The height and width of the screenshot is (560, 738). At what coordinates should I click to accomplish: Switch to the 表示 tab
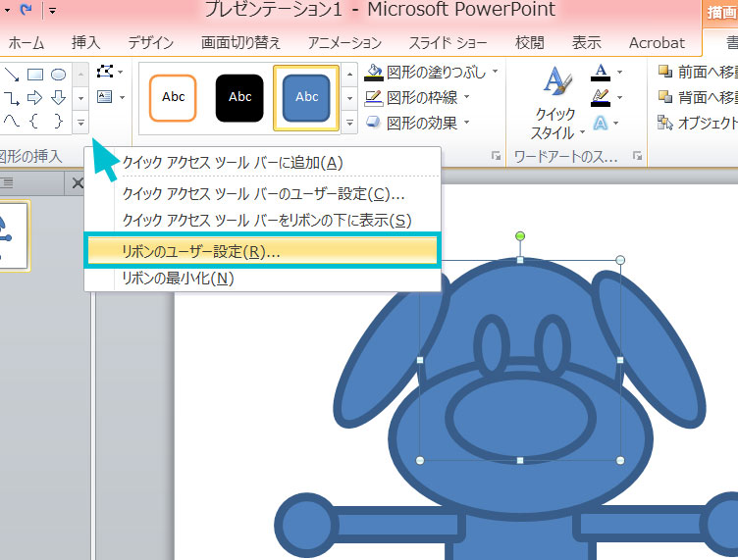coord(587,43)
